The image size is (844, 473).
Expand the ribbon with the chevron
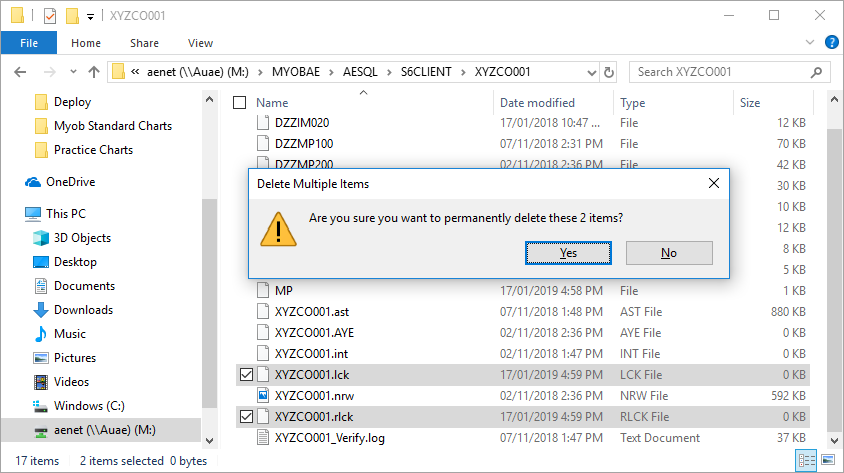(x=811, y=43)
